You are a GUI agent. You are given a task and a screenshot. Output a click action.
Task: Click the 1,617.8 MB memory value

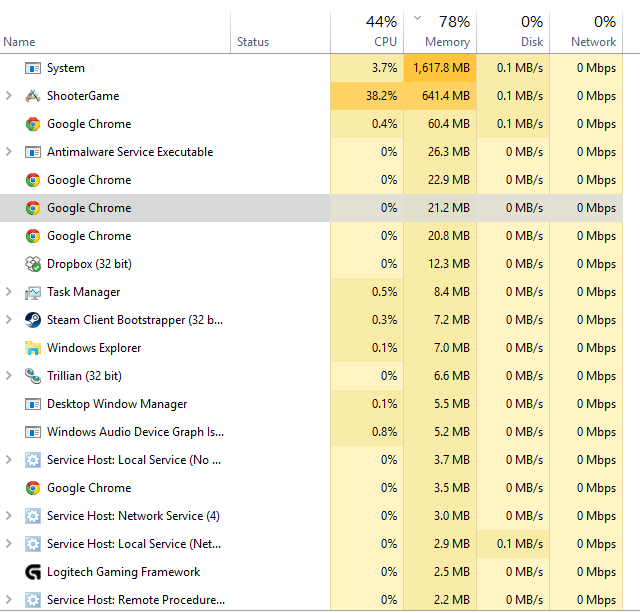pyautogui.click(x=441, y=68)
